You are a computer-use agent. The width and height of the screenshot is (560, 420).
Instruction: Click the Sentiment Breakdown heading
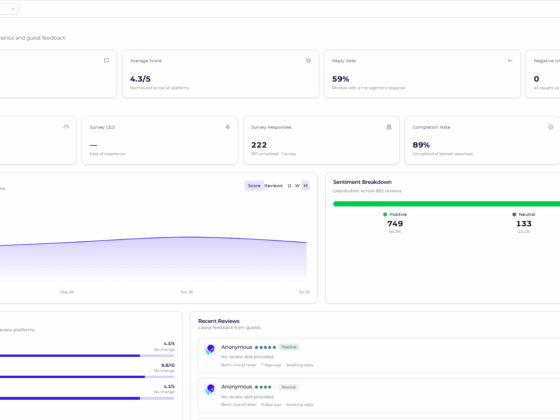point(362,182)
